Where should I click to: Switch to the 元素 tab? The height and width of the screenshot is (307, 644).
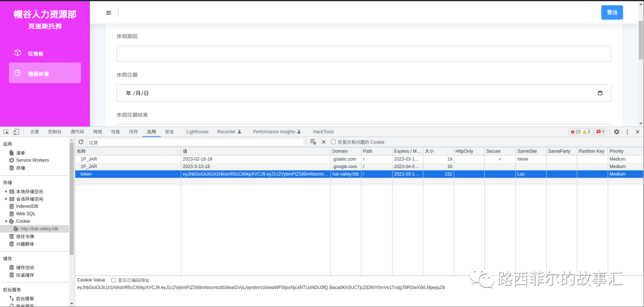[35, 132]
